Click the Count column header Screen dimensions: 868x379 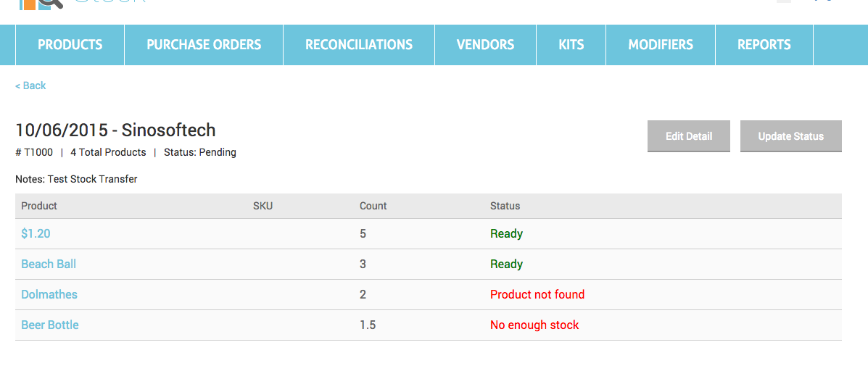pos(373,206)
